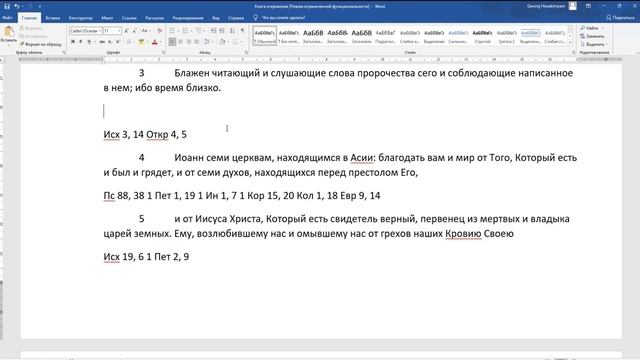The width and height of the screenshot is (640, 360).
Task: Increase font size with grow-font icon
Action: [x=127, y=31]
